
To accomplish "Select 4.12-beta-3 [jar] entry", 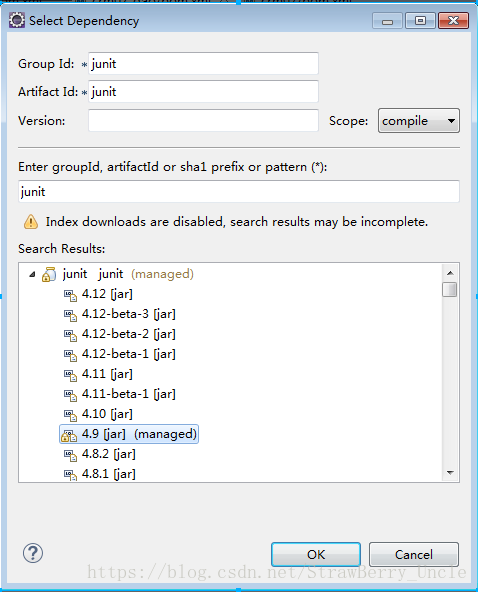I will [129, 314].
